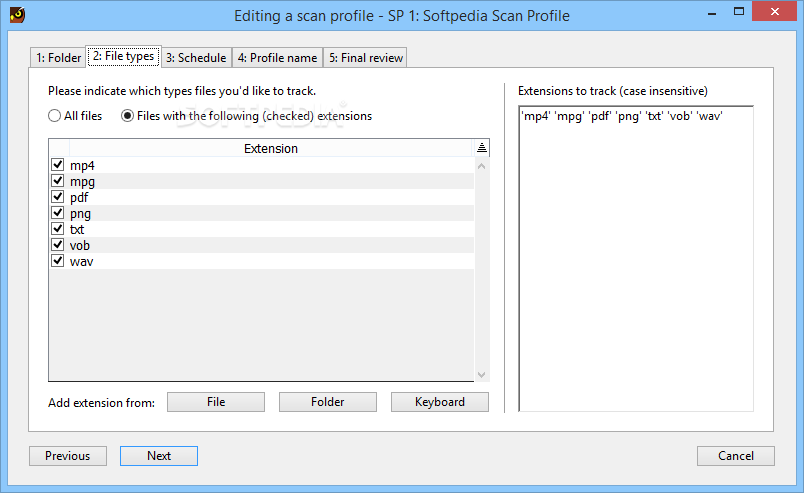Select the wav row text
804x493 pixels.
[x=82, y=261]
